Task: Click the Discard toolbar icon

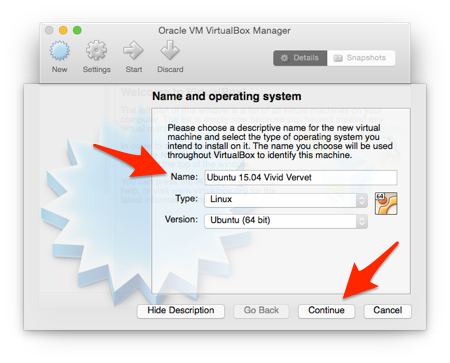Action: tap(170, 50)
